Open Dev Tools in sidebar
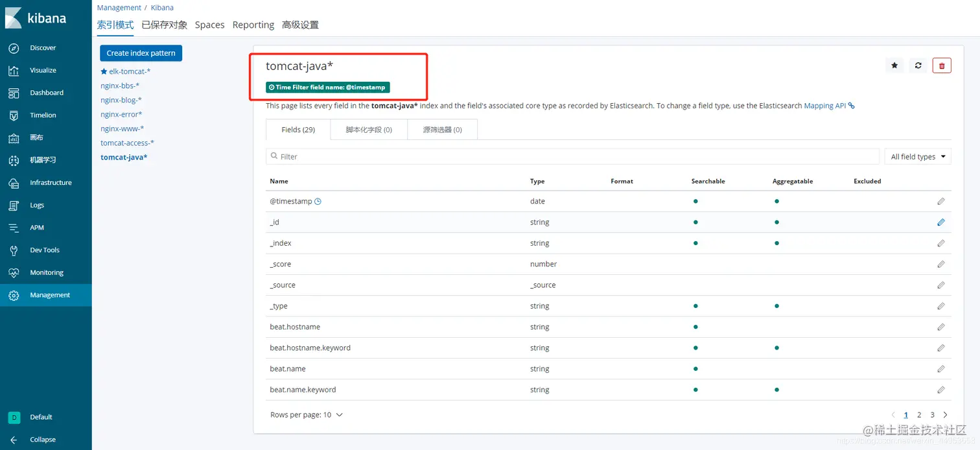Viewport: 980px width, 450px height. coord(45,250)
